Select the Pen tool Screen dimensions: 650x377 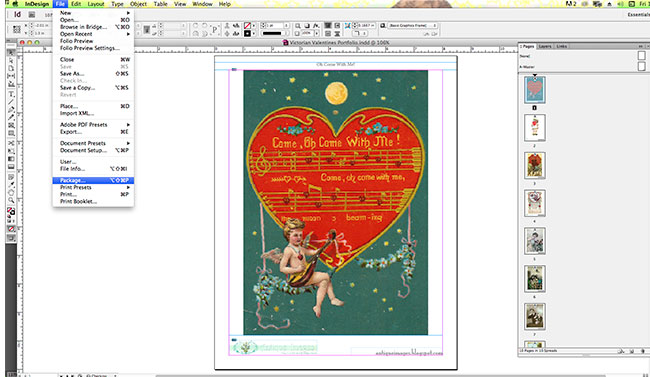coord(11,110)
